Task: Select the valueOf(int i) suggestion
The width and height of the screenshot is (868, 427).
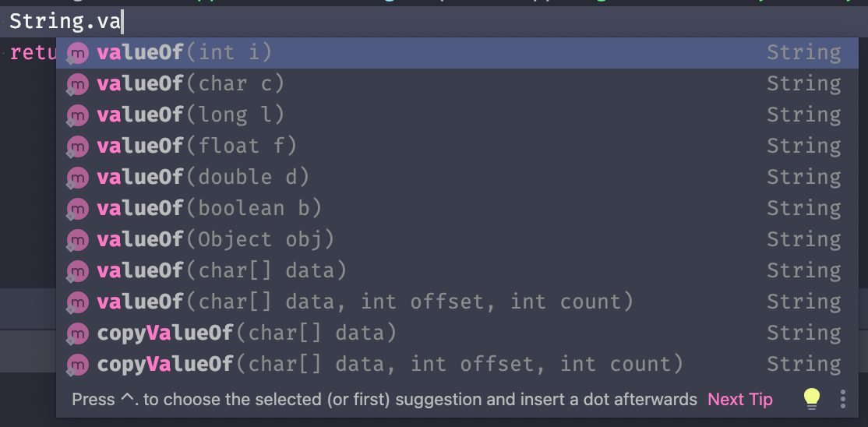Action: [x=457, y=53]
